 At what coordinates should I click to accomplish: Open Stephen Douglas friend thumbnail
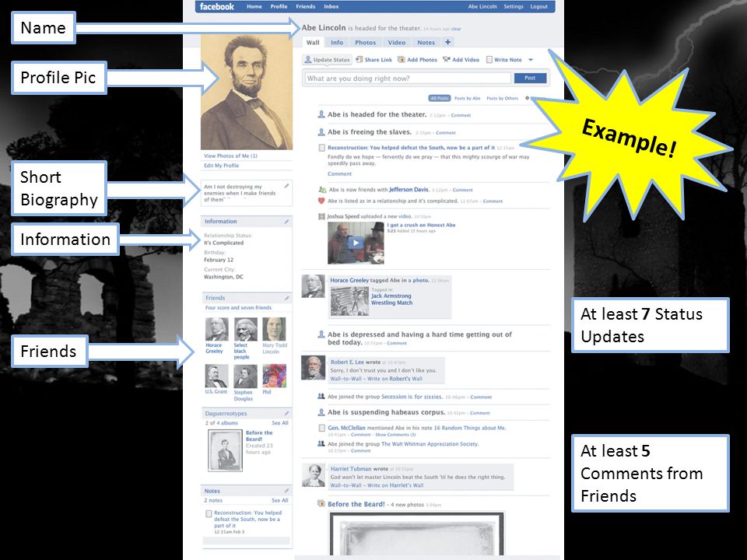coord(245,376)
